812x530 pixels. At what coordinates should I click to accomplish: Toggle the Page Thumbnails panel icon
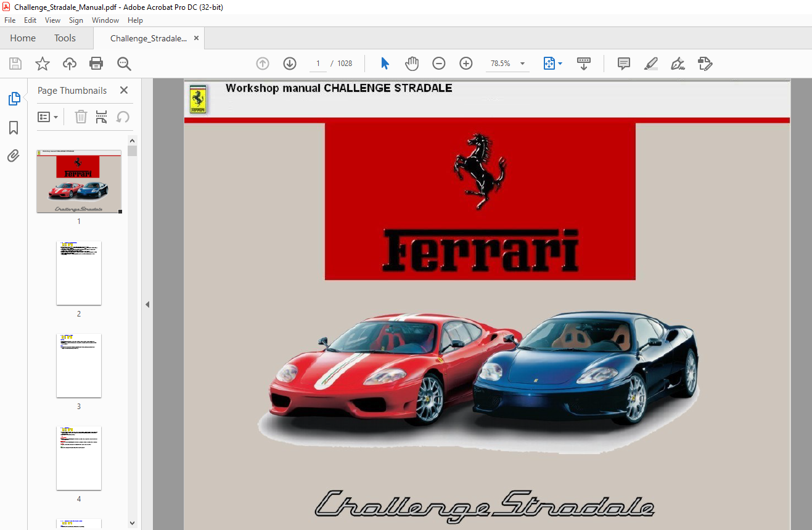pyautogui.click(x=14, y=99)
